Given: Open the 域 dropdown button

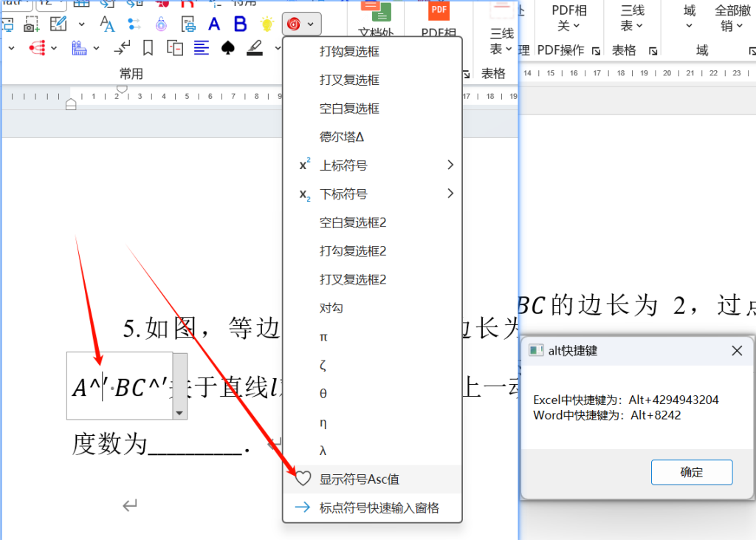Looking at the screenshot, I should click(690, 18).
